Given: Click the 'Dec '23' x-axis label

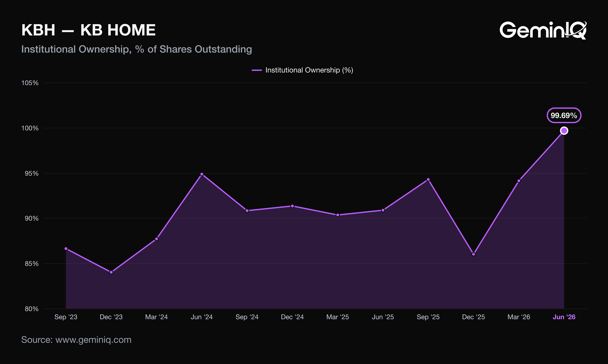Looking at the screenshot, I should coord(111,317).
